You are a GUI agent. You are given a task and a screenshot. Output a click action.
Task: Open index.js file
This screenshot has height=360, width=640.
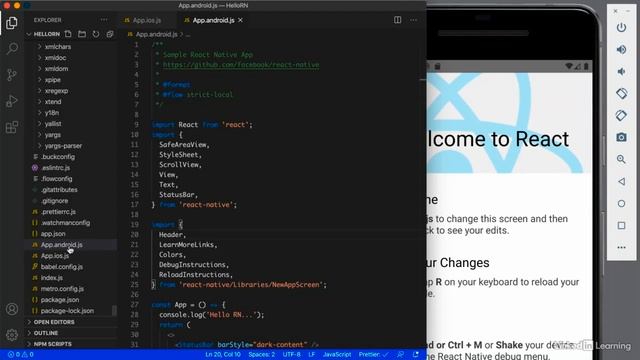tap(51, 278)
